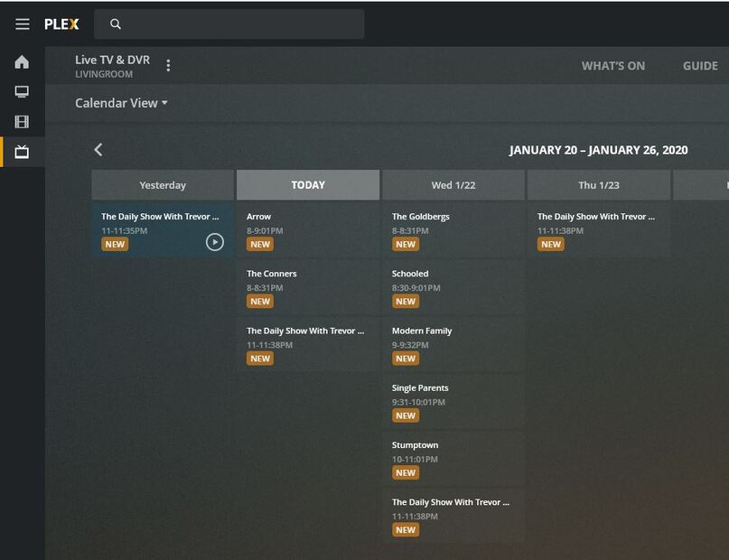Select the Thu 1/23 column header
Viewport: 729px width, 560px height.
599,185
